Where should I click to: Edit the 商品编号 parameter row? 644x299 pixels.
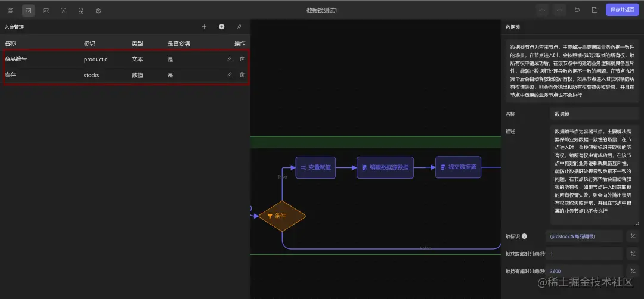(230, 59)
